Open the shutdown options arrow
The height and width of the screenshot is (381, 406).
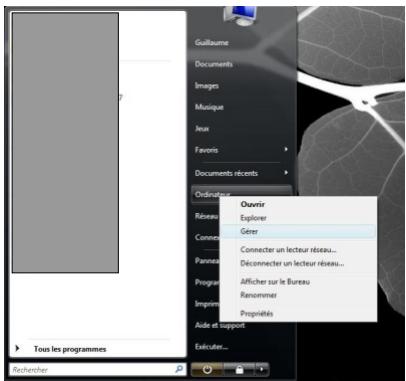(262, 369)
